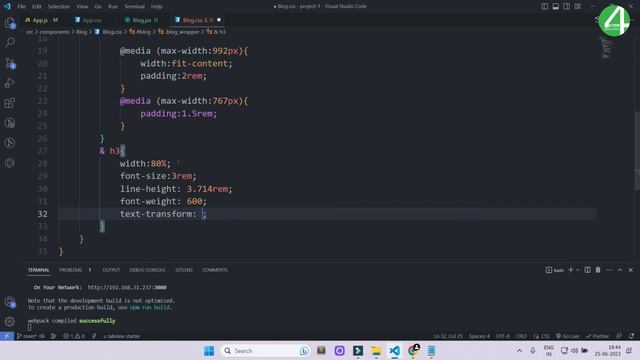Close unsaved Blog.css tab via dot
The height and width of the screenshot is (360, 640).
[219, 20]
